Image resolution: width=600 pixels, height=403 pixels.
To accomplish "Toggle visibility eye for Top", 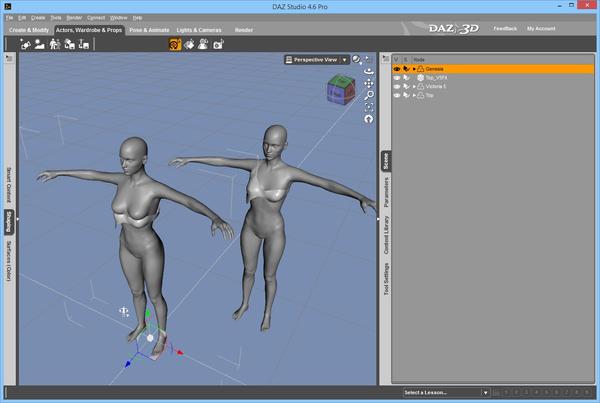I will pos(397,95).
